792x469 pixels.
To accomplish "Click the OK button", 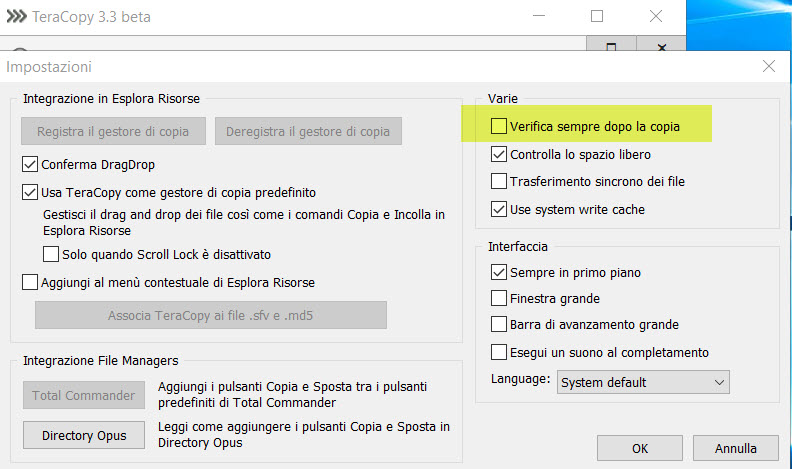I will click(x=639, y=448).
